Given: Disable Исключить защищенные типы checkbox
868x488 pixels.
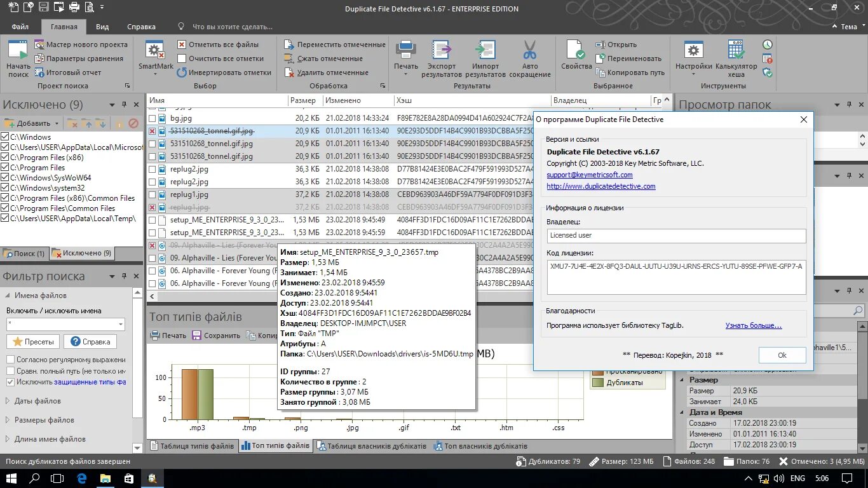Looking at the screenshot, I should pyautogui.click(x=10, y=383).
